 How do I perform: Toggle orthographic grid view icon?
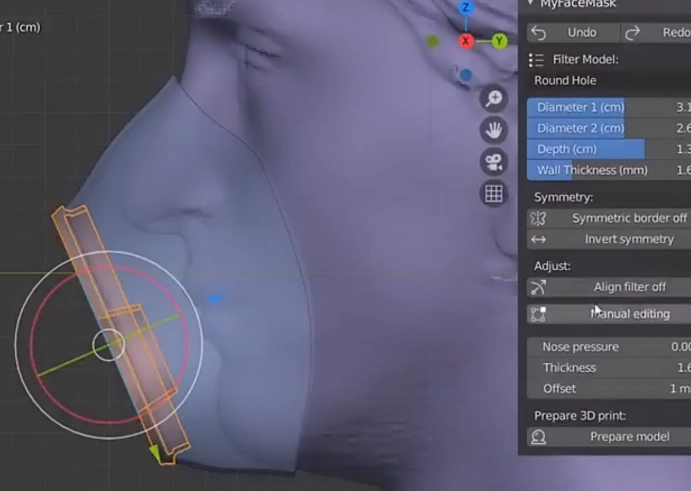[x=493, y=194]
